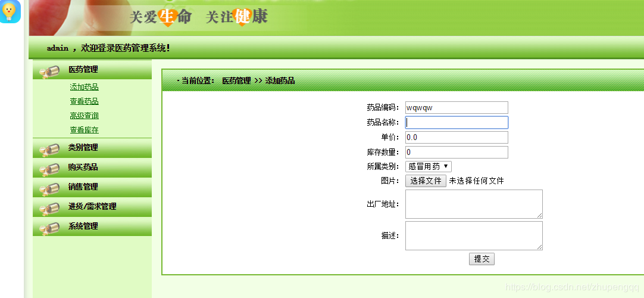
Task: Open the 进货/需求管理 menu section
Action: tap(92, 207)
